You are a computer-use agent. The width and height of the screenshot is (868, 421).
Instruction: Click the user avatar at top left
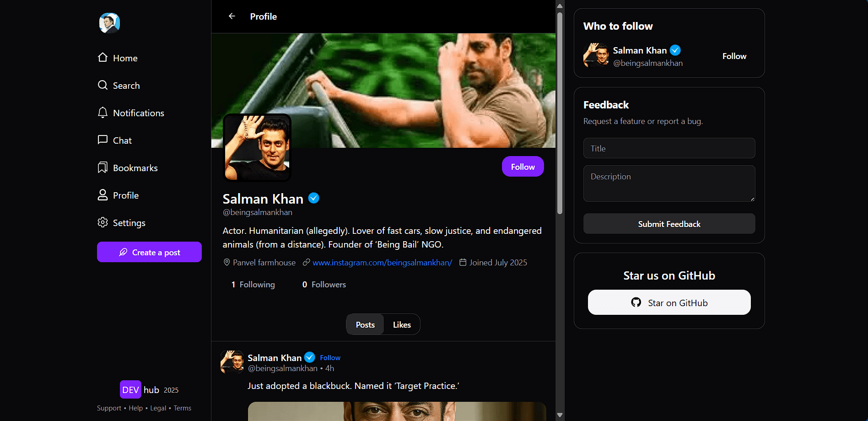pyautogui.click(x=109, y=23)
